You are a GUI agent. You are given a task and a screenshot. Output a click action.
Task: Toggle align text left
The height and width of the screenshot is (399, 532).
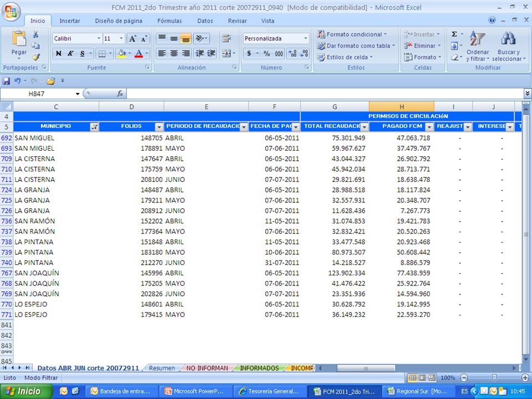[x=162, y=53]
